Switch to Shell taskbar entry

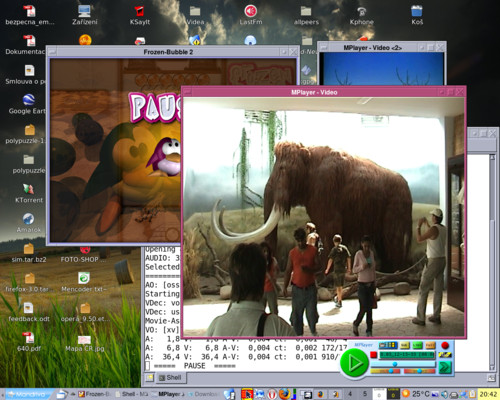point(132,394)
